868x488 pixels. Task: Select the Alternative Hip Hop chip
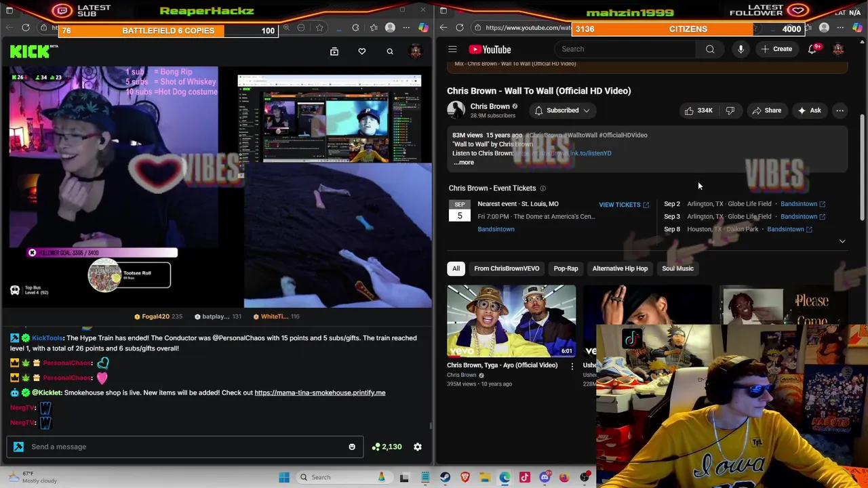pos(620,268)
